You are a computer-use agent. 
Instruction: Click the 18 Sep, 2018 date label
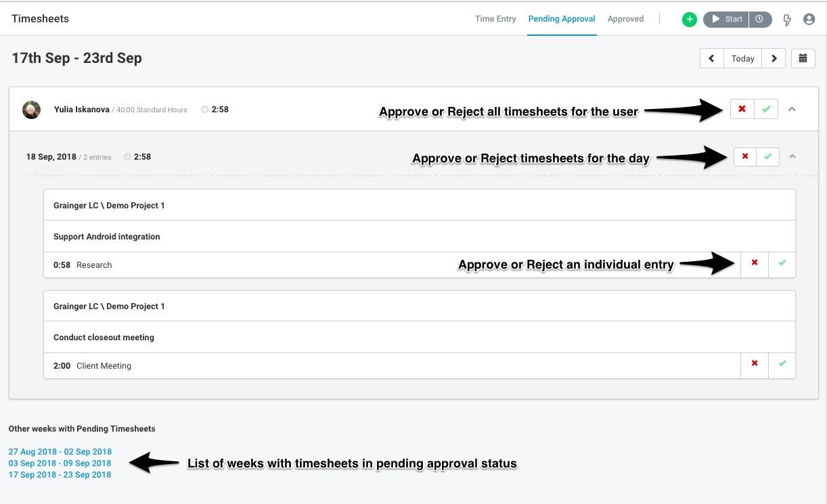[x=51, y=157]
